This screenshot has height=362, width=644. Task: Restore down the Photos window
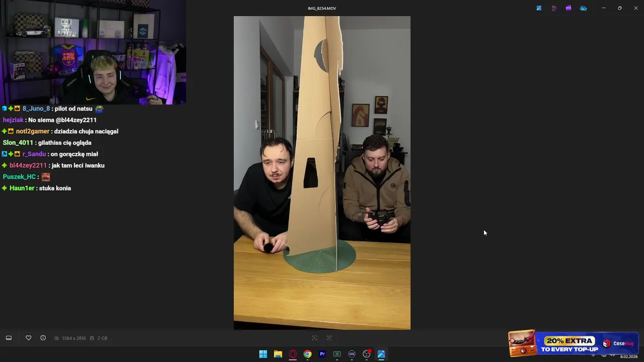coord(619,8)
